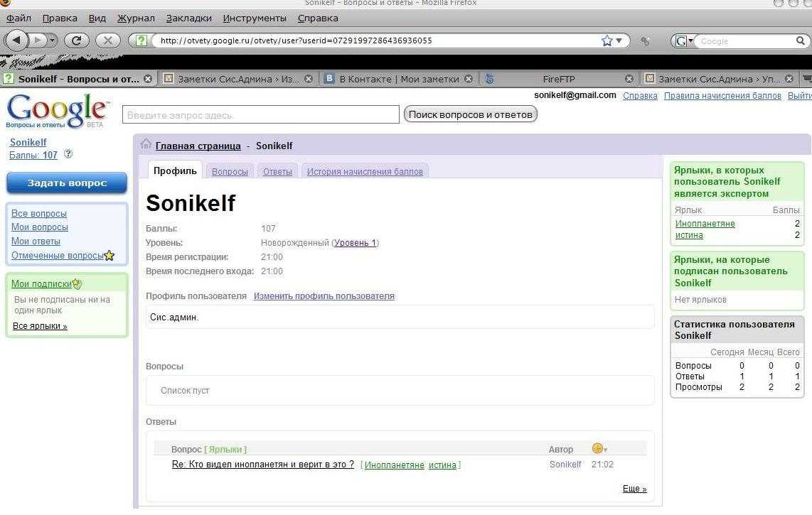Open the Журнал menu
Screen dimensions: 812x515
click(137, 18)
